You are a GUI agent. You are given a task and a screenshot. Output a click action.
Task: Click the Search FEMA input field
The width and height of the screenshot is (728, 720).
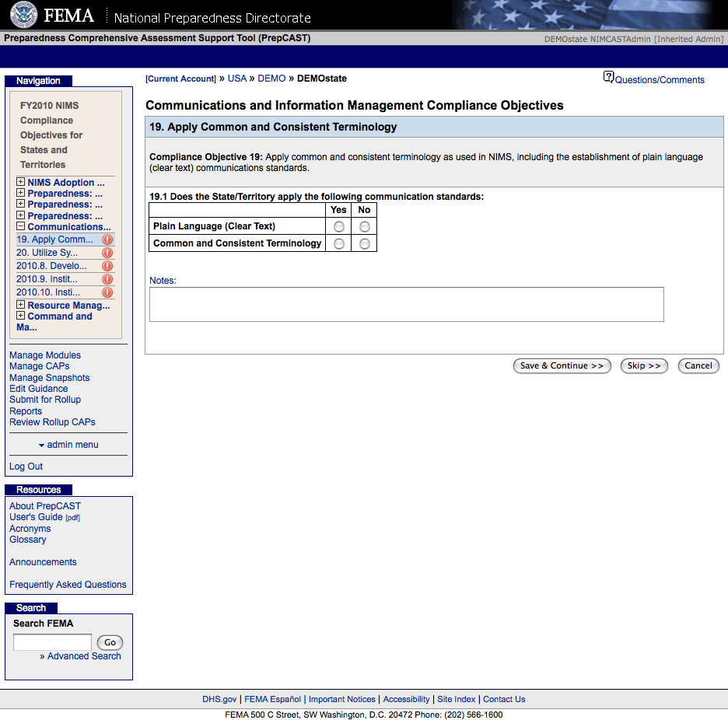52,642
